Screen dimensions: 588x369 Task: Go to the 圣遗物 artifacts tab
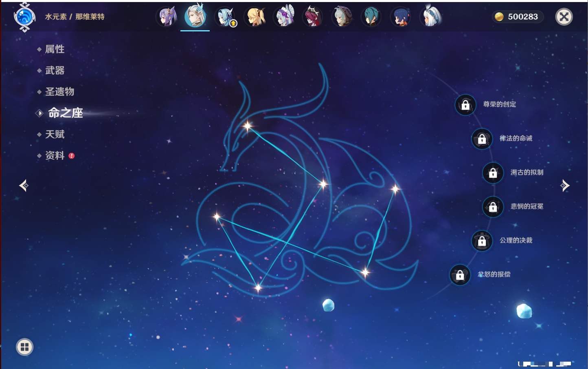59,92
